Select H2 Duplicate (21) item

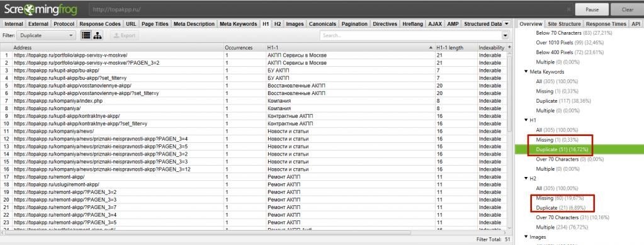tap(561, 208)
